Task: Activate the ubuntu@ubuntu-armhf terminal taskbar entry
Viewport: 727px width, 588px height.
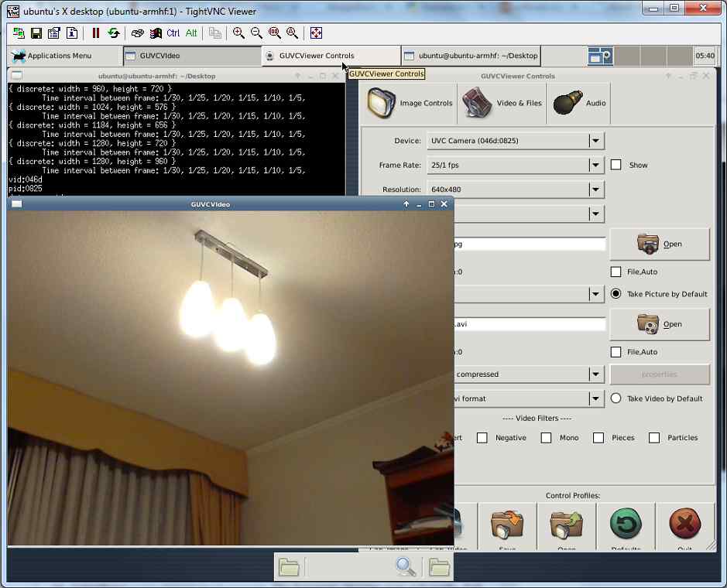Action: 471,56
